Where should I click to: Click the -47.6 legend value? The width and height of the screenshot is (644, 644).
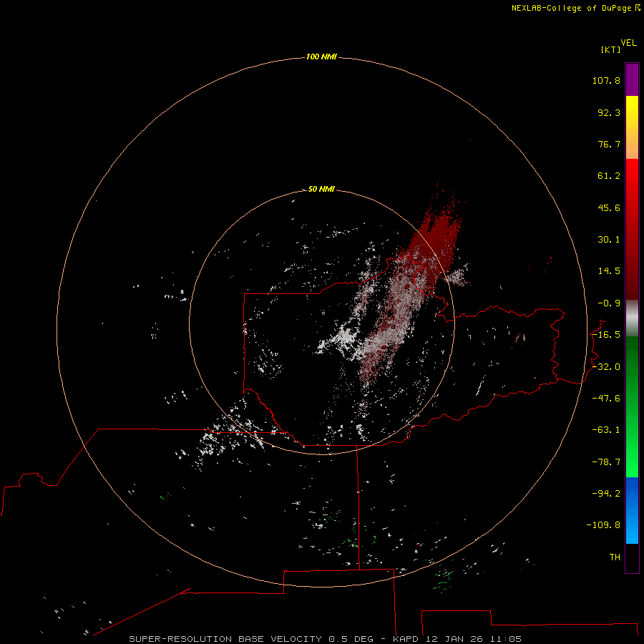(x=606, y=399)
